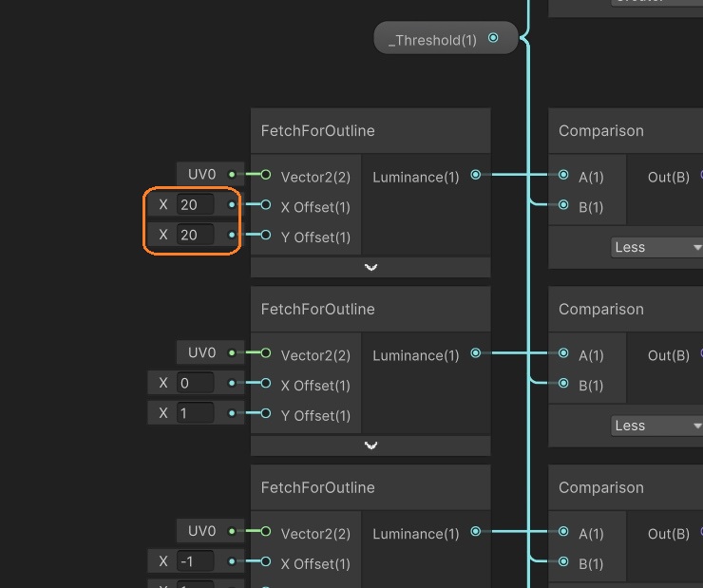Click A(1) input port on bottom Comparison node

564,532
